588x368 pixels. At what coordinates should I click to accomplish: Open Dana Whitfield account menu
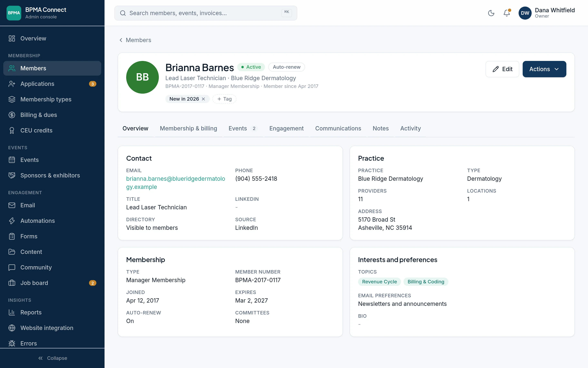coord(547,13)
